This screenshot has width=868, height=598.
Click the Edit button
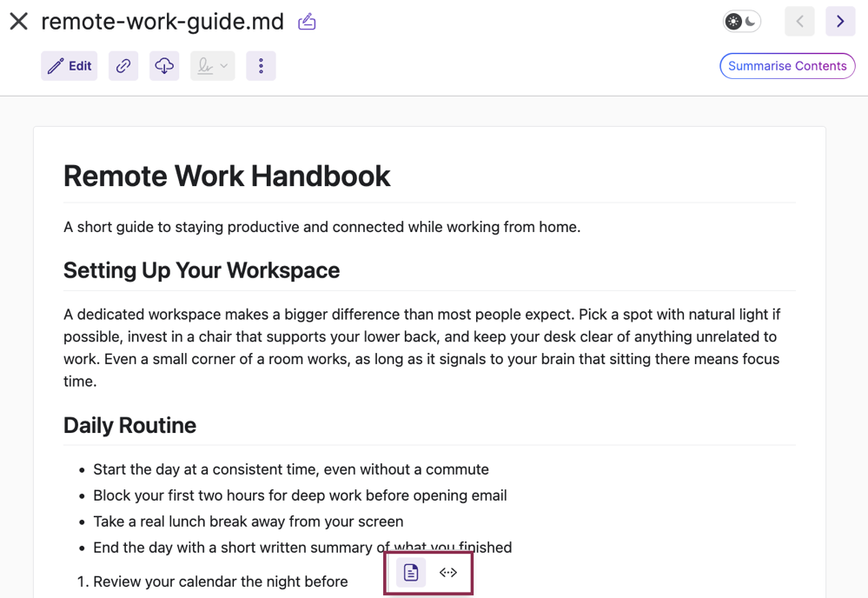click(x=70, y=66)
